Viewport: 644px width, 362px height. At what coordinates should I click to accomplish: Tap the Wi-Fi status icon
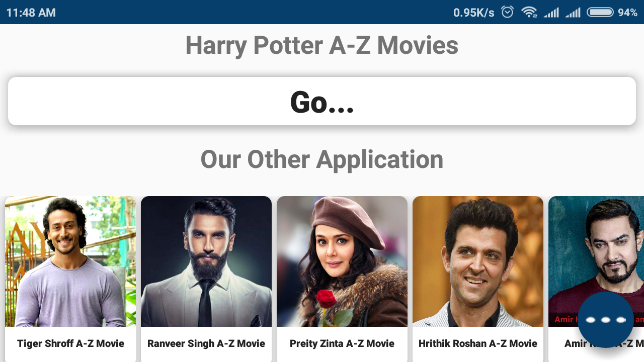coord(529,12)
